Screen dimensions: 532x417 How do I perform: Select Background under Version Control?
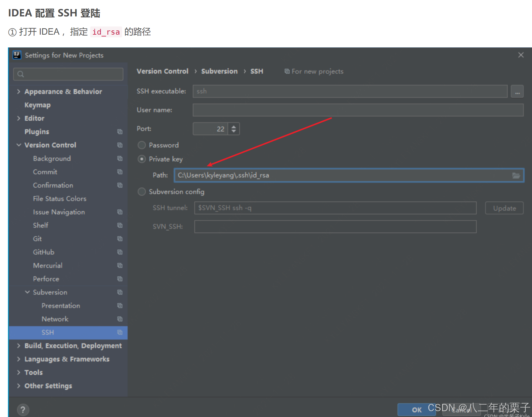(x=52, y=158)
